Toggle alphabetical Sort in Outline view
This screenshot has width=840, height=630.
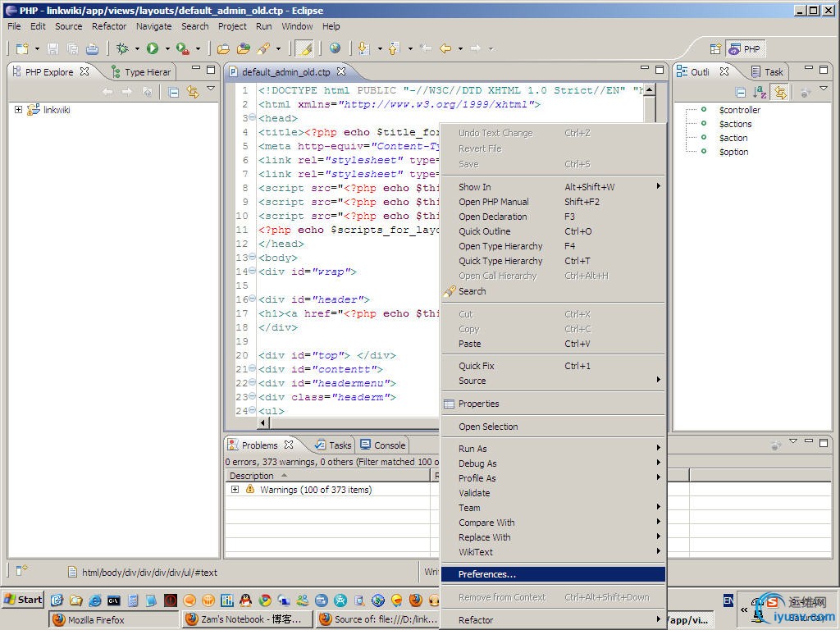pos(760,93)
